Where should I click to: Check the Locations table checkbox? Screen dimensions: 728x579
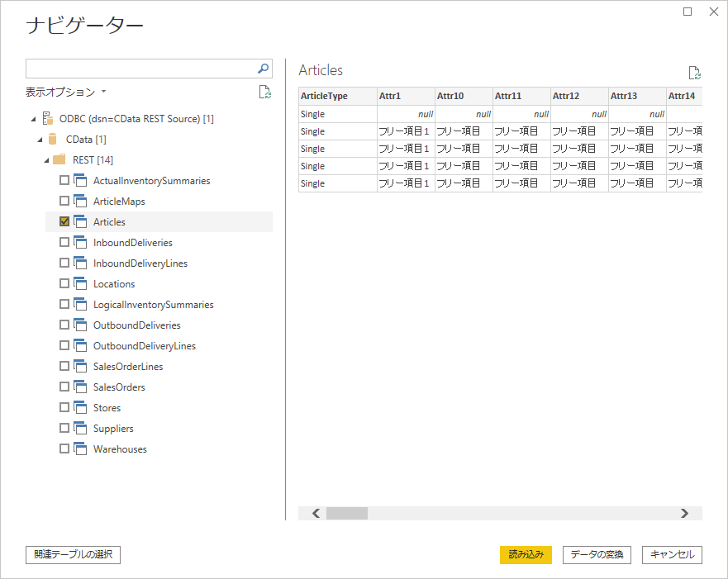pyautogui.click(x=64, y=283)
